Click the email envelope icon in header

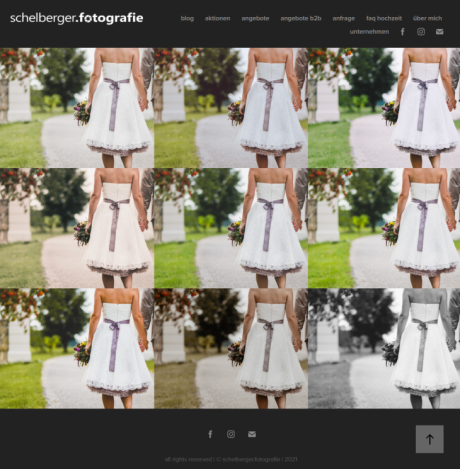pyautogui.click(x=440, y=32)
